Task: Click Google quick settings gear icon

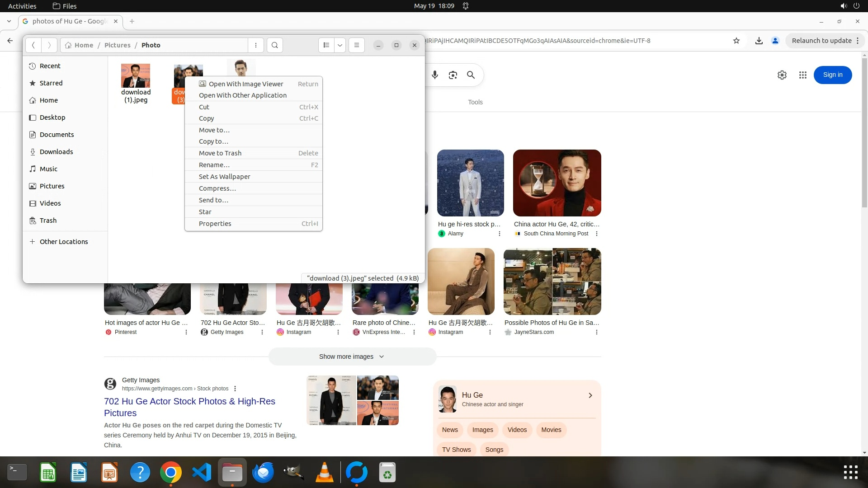Action: (782, 75)
